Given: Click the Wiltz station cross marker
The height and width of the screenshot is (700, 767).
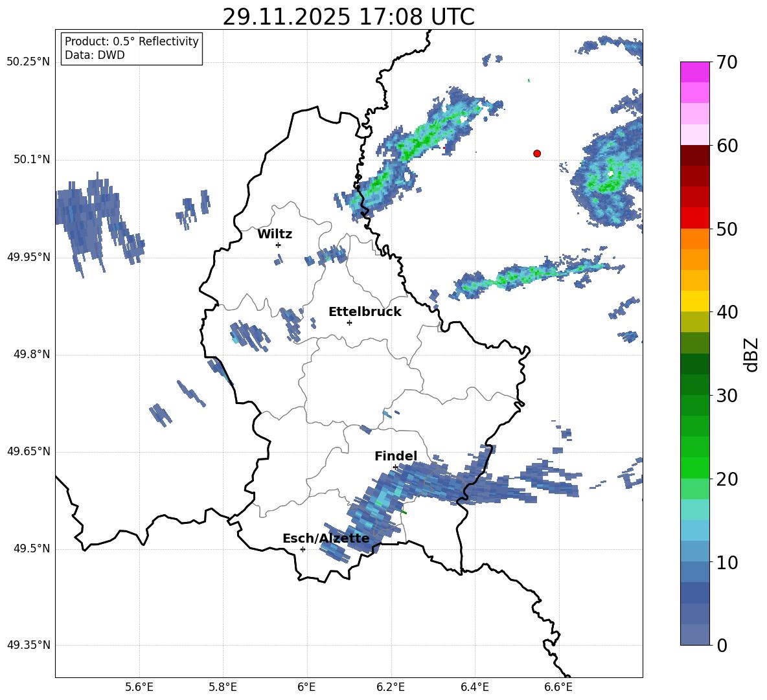Looking at the screenshot, I should click(279, 245).
